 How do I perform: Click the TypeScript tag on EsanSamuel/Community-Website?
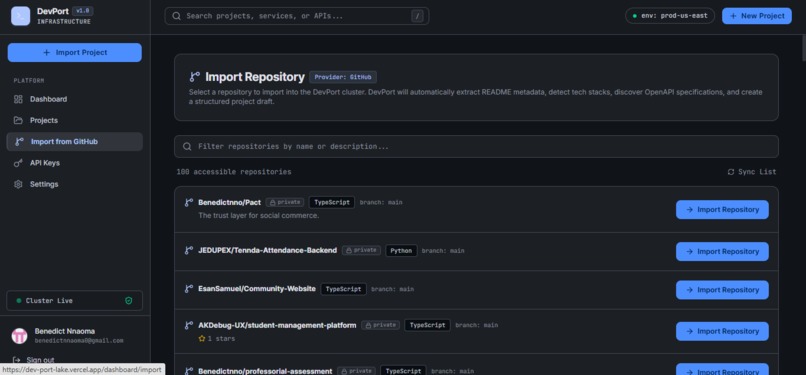[343, 289]
